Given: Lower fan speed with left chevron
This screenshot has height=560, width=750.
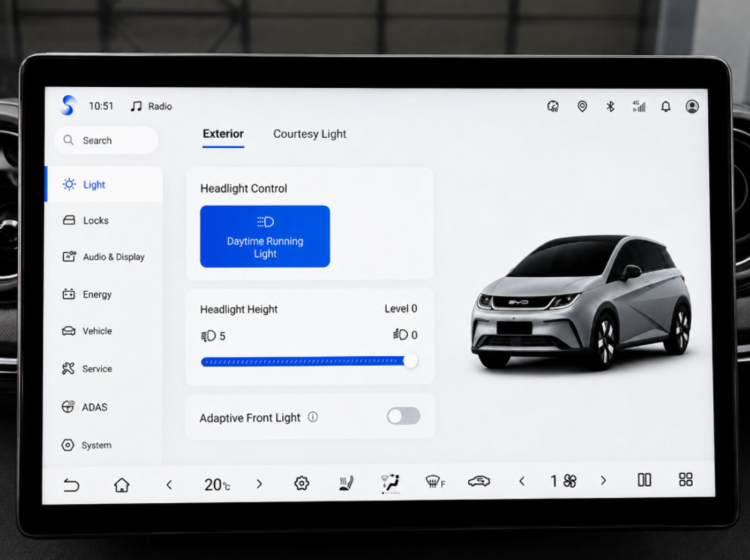Looking at the screenshot, I should pyautogui.click(x=522, y=481).
